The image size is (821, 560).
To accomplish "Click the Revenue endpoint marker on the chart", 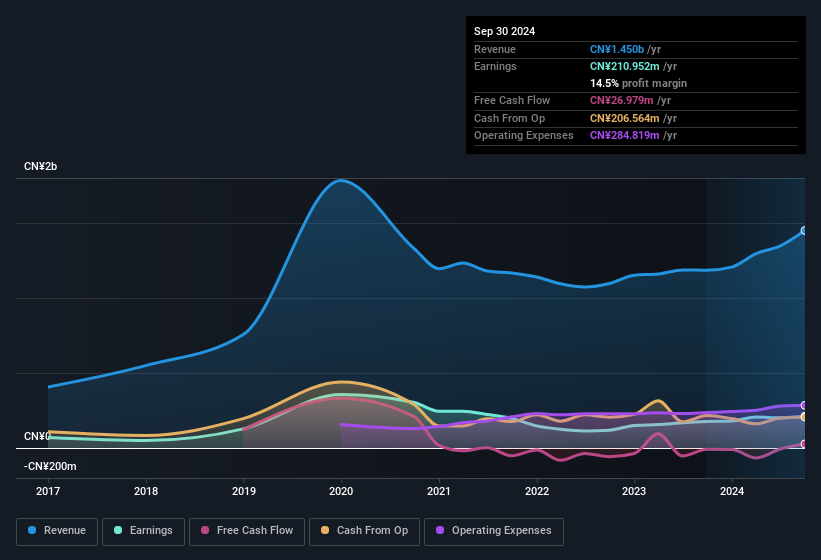I will coord(804,231).
